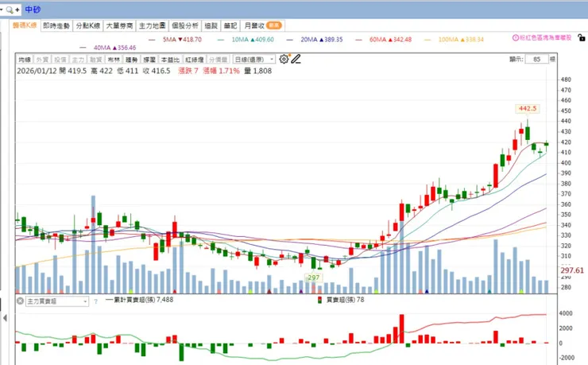The image size is (588, 365).
Task: Open the 筆記 tab
Action: [x=230, y=25]
